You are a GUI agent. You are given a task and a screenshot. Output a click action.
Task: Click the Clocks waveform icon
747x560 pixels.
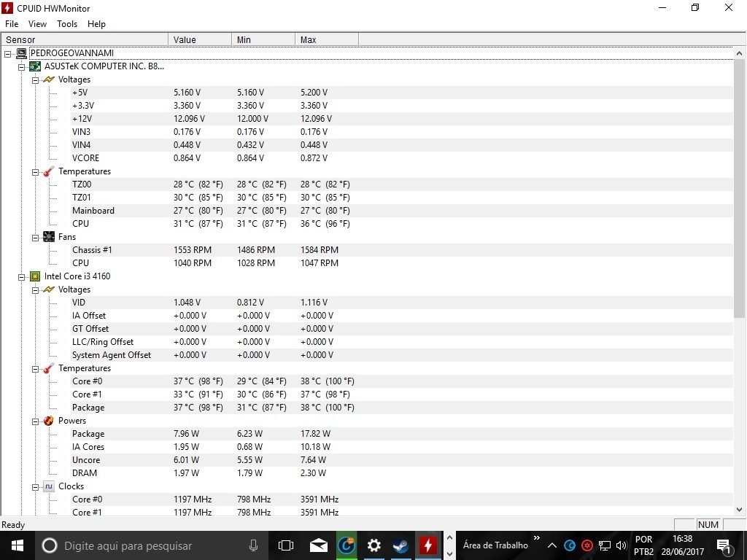tap(49, 486)
